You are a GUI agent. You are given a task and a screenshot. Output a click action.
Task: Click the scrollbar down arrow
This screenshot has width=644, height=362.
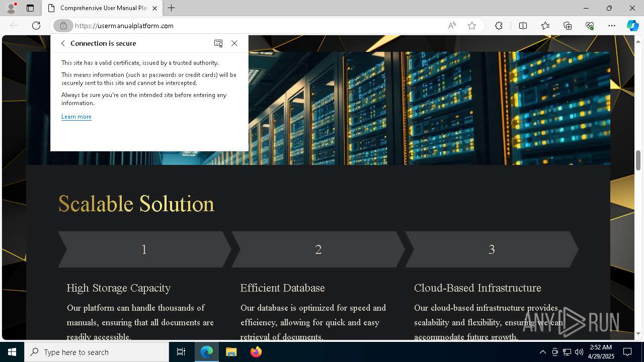pyautogui.click(x=638, y=333)
